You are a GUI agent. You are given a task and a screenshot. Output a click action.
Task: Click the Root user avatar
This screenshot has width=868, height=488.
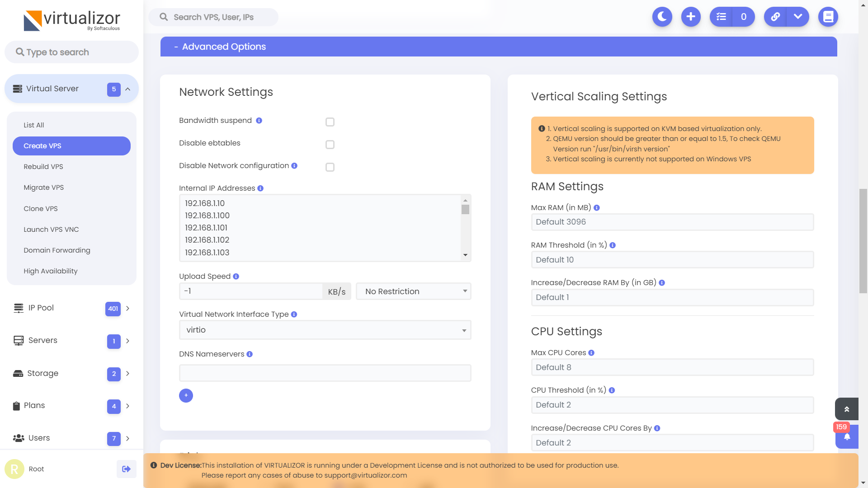pyautogui.click(x=14, y=469)
